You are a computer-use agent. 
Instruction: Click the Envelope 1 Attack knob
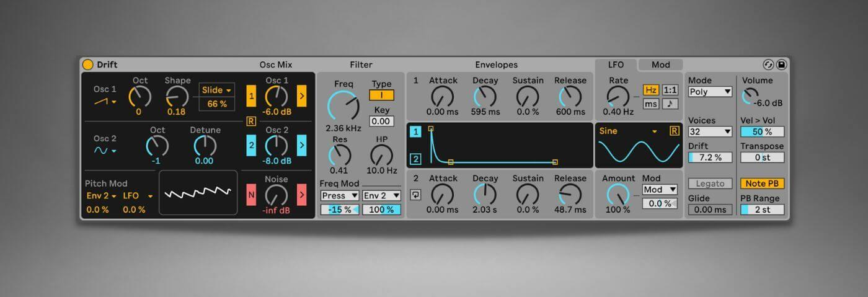pos(443,96)
